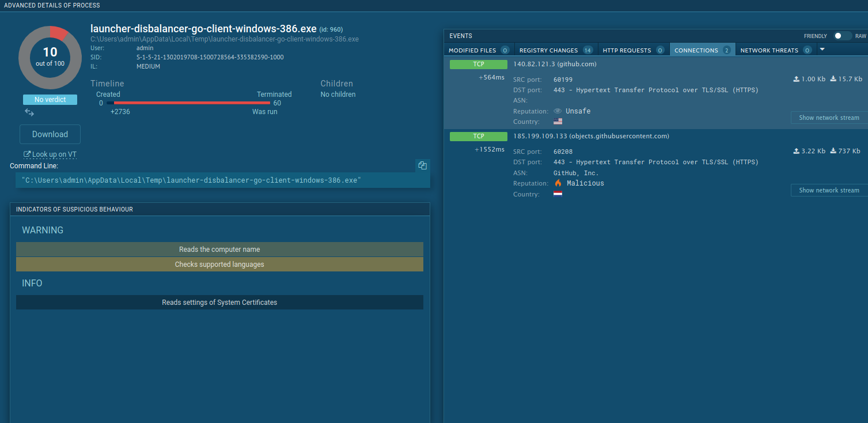The image size is (868, 423).
Task: Click the red process timeline bar
Action: [x=191, y=103]
